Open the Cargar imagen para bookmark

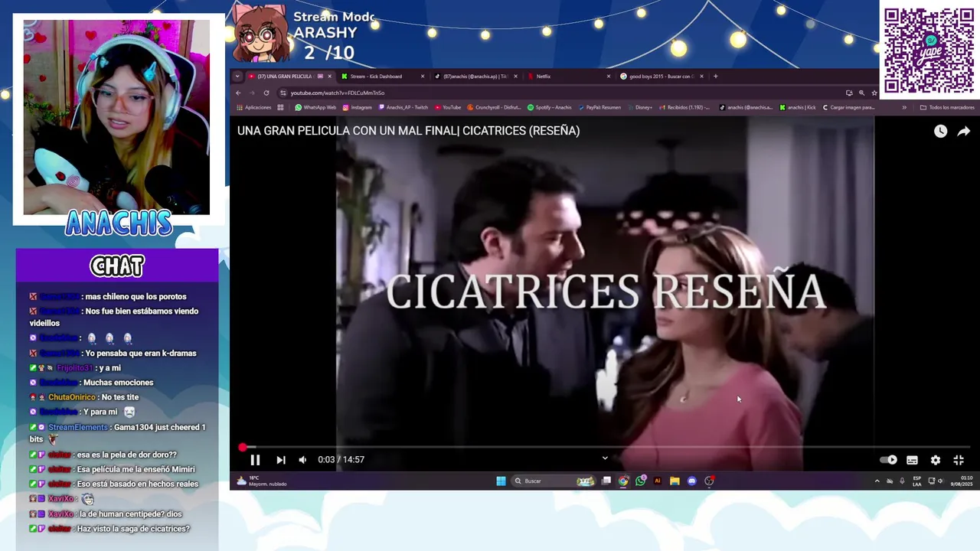(x=848, y=108)
